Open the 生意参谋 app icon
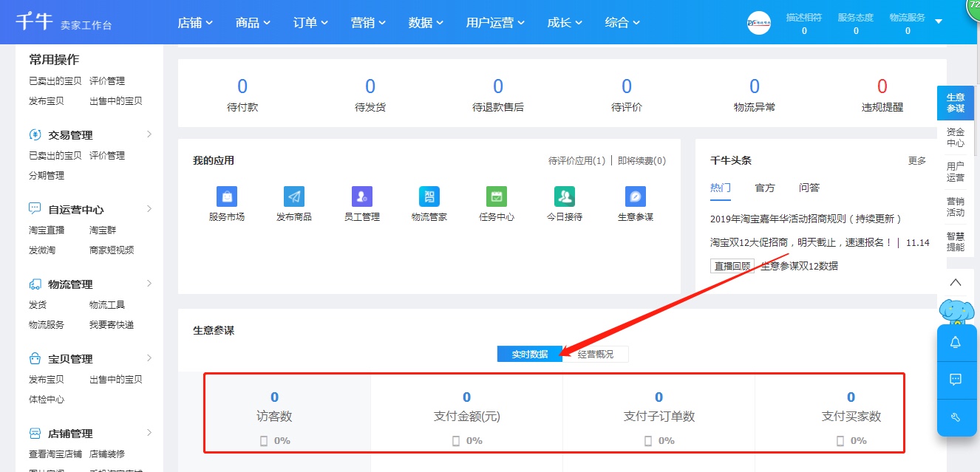Screen dimensions: 980x472 coord(636,196)
